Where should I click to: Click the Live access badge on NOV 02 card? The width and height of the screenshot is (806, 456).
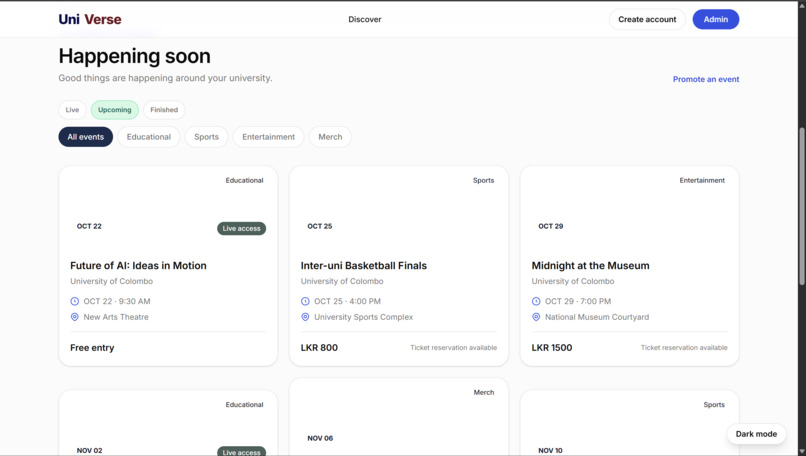pos(242,451)
